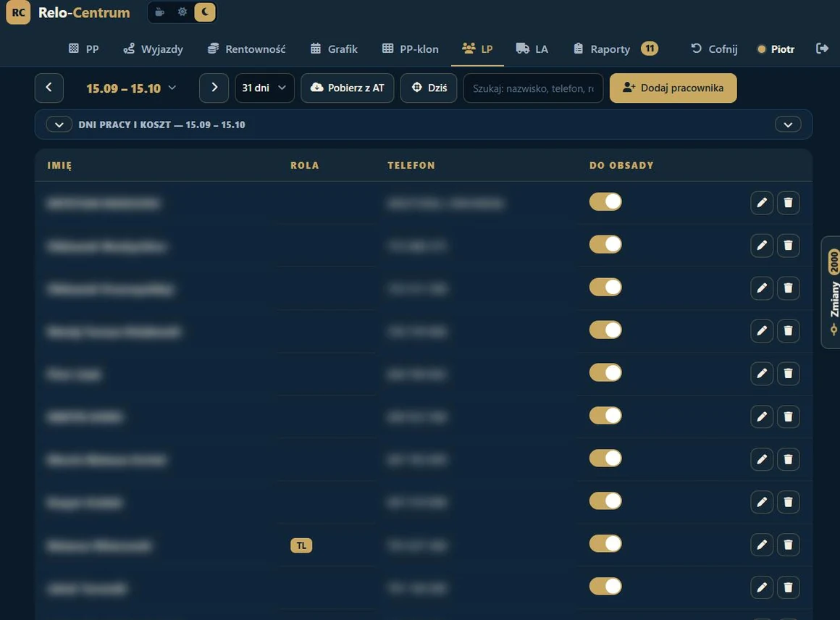
Task: Open the PP-klon tab
Action: point(411,49)
